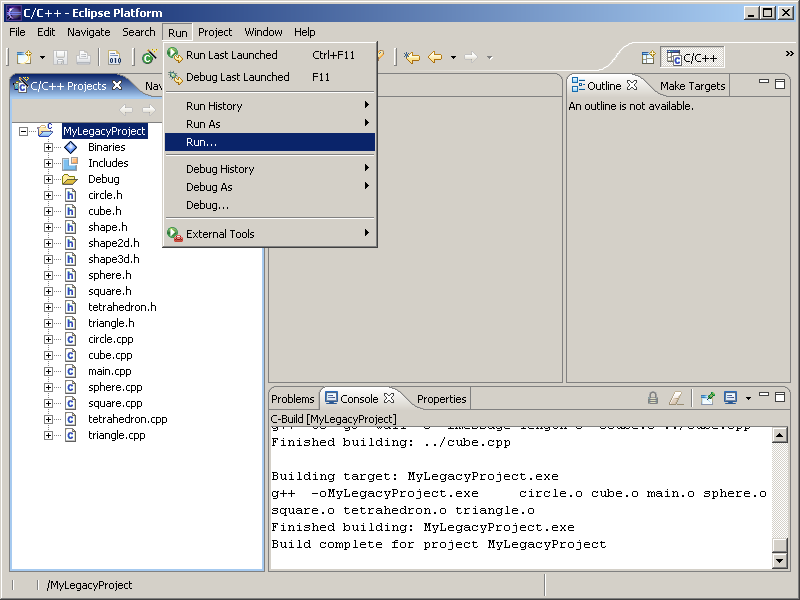800x600 pixels.
Task: Click the C/C++ perspective button
Action: [x=692, y=58]
